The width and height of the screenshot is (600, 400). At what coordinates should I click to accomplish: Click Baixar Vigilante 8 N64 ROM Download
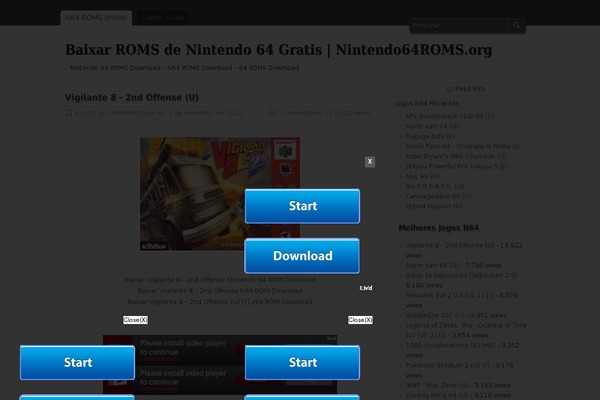tap(220, 291)
